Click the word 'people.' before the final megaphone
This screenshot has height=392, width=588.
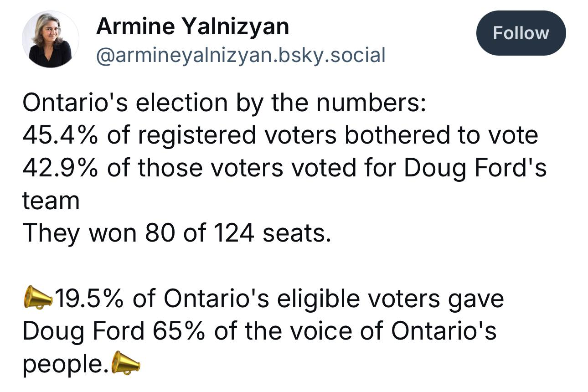[x=66, y=365]
